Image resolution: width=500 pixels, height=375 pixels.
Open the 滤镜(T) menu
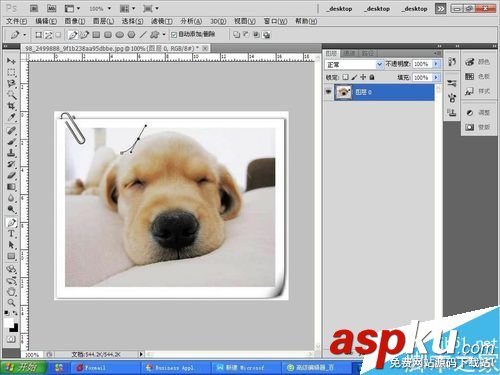pyautogui.click(x=162, y=21)
